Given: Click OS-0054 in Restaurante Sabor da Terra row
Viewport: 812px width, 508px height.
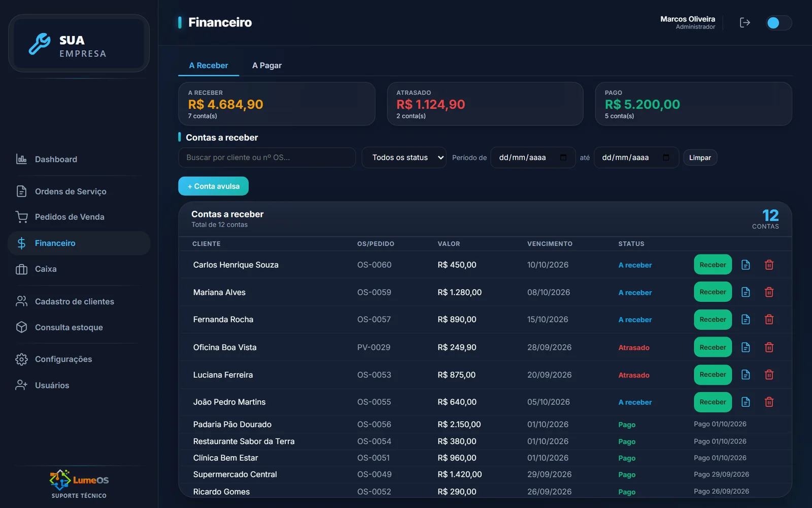Looking at the screenshot, I should (x=374, y=441).
